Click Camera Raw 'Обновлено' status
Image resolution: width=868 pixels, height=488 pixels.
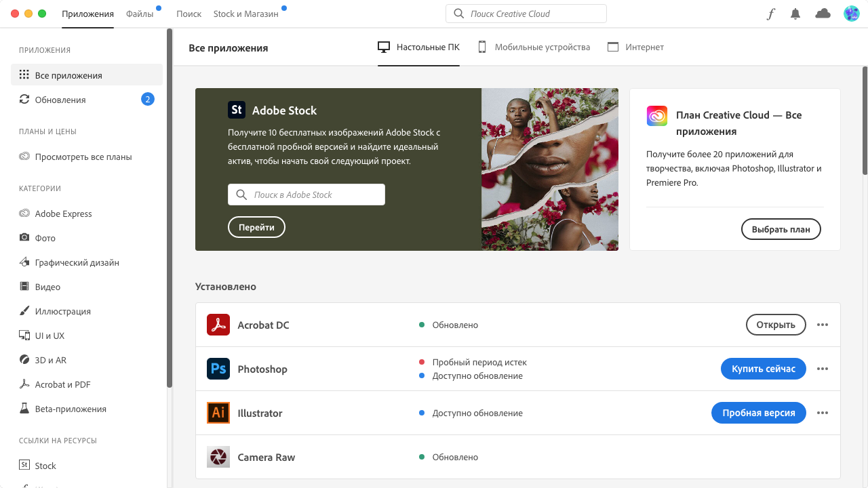pyautogui.click(x=455, y=457)
